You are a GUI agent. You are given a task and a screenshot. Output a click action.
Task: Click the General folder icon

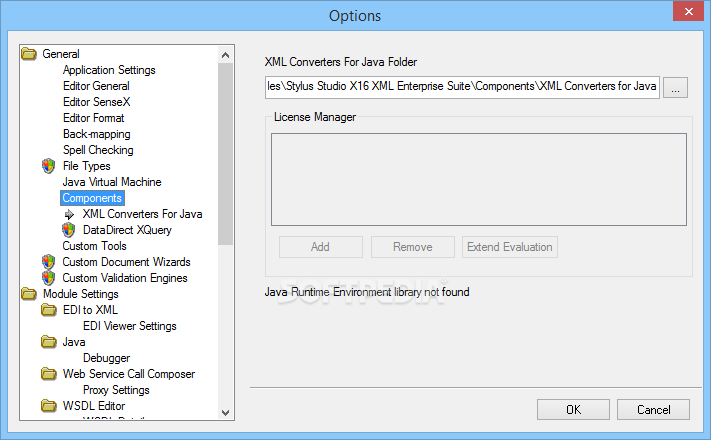tap(29, 54)
